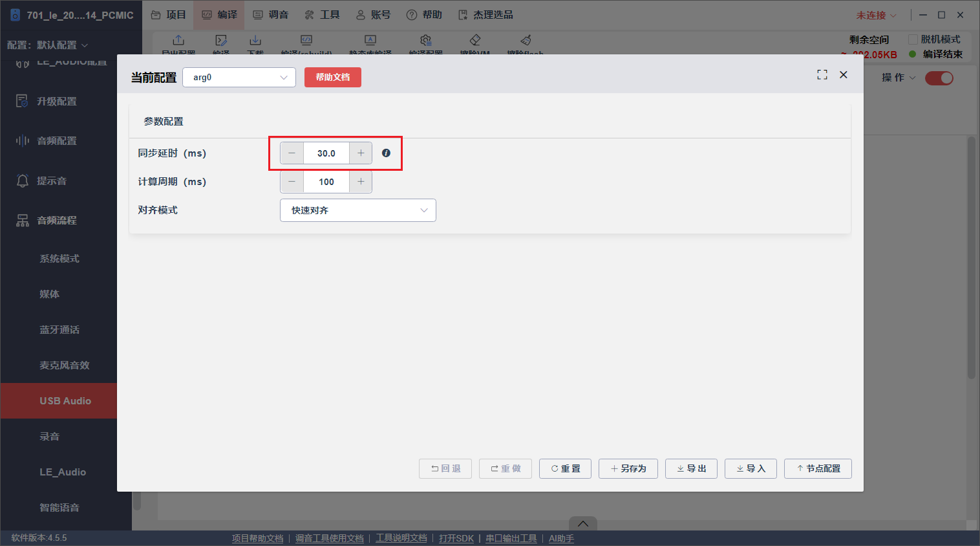Click the compile icon in the toolbar

[x=221, y=40]
